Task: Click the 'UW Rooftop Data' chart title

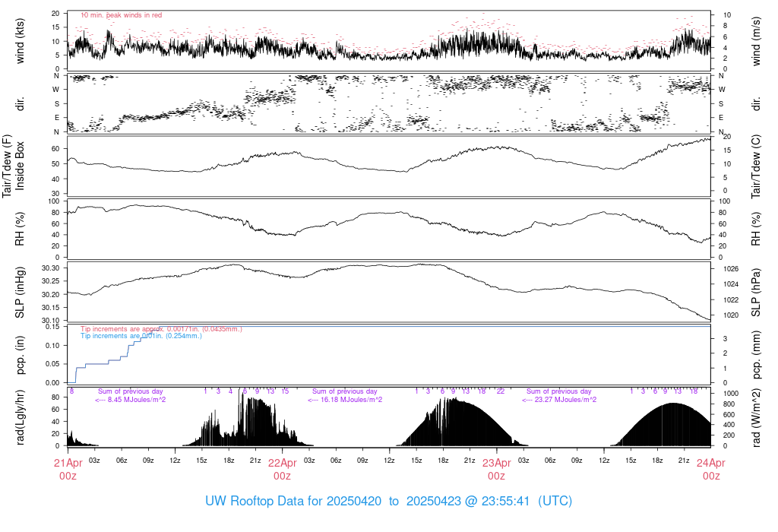Action: pos(388,501)
